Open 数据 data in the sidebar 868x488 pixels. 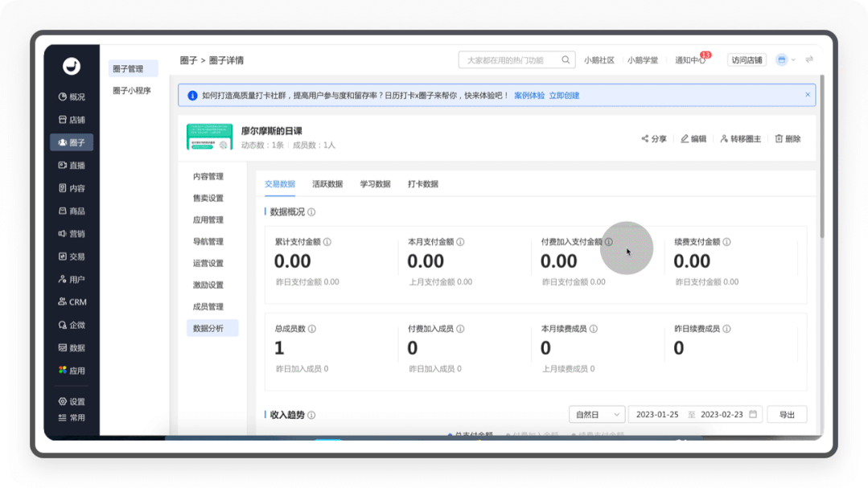[72, 347]
